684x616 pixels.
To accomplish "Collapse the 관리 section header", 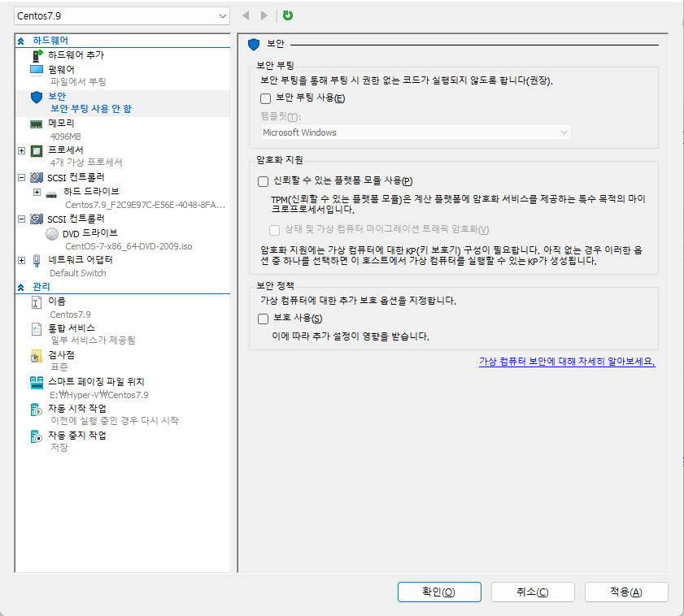I will 21,287.
